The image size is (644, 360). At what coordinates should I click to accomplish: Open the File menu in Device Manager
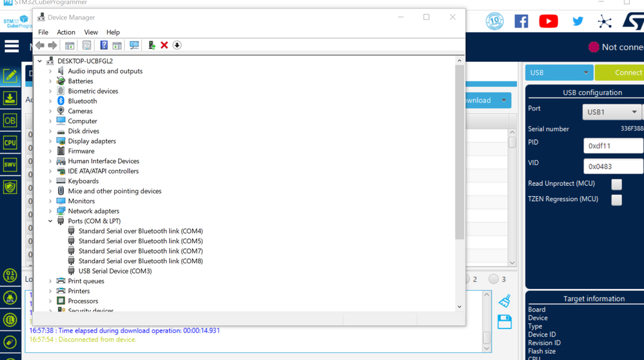[x=43, y=32]
